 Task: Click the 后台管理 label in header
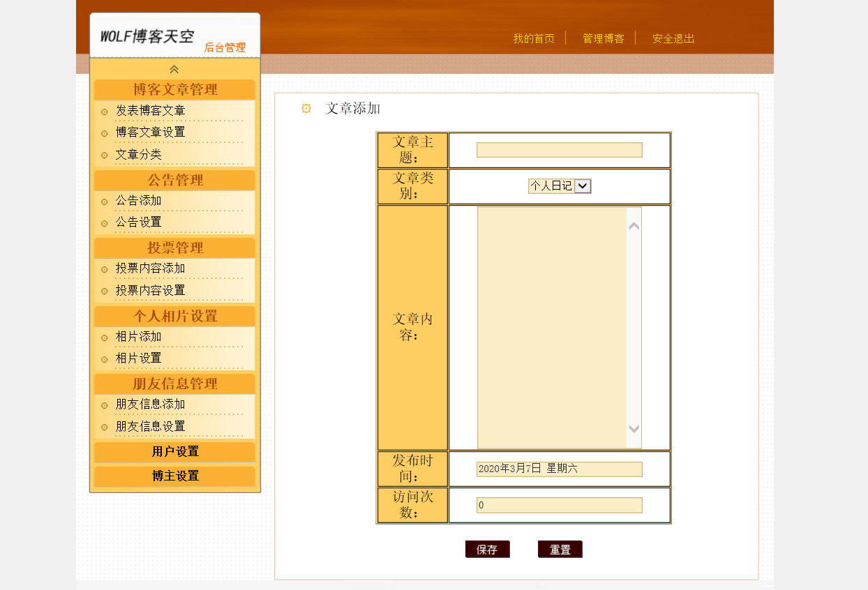(x=225, y=47)
